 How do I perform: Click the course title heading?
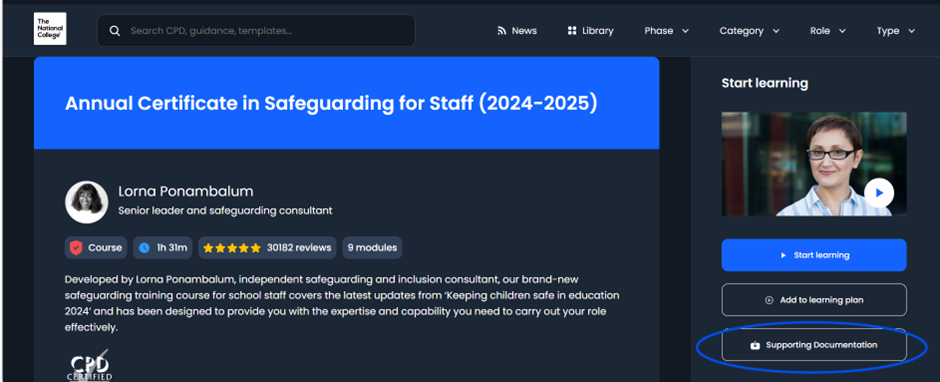click(x=331, y=104)
